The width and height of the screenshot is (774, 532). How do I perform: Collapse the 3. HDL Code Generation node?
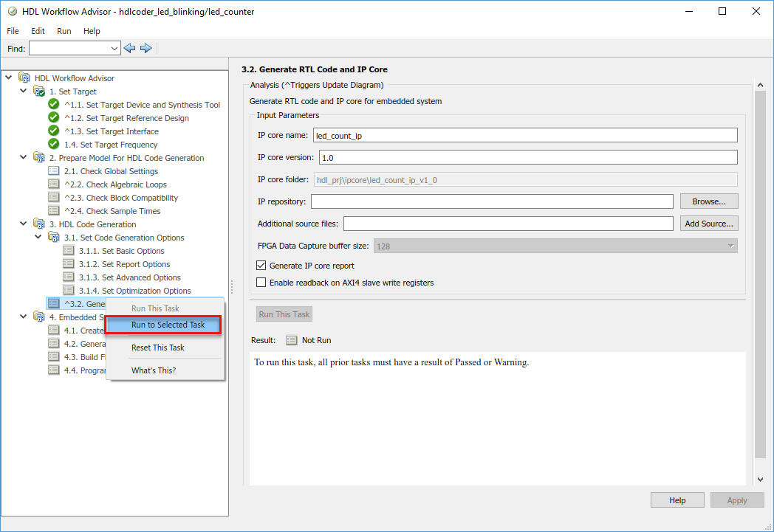coord(23,224)
